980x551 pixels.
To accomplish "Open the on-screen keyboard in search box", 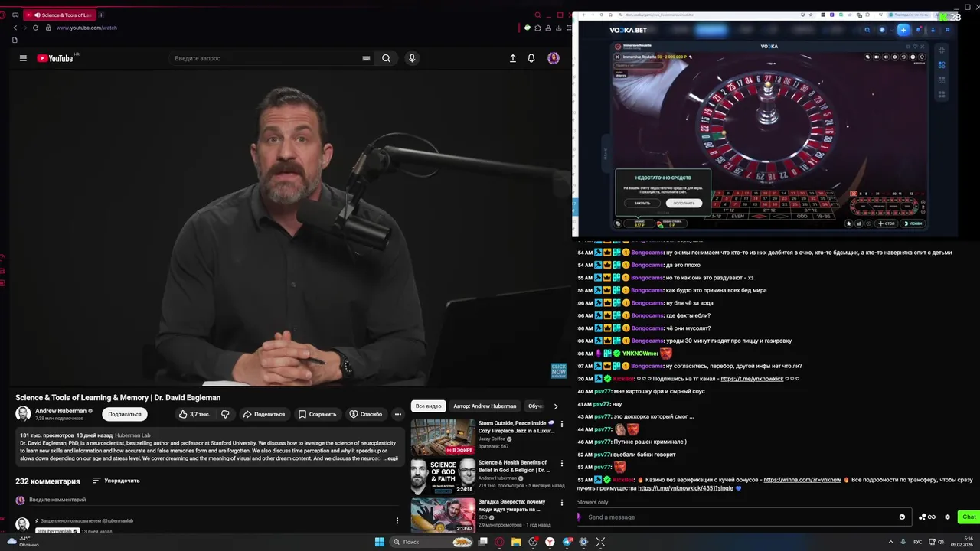I will (x=366, y=58).
